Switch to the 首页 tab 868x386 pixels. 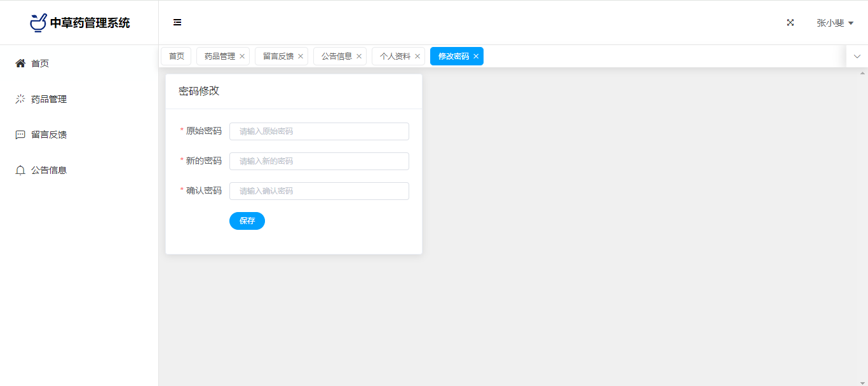pyautogui.click(x=176, y=56)
